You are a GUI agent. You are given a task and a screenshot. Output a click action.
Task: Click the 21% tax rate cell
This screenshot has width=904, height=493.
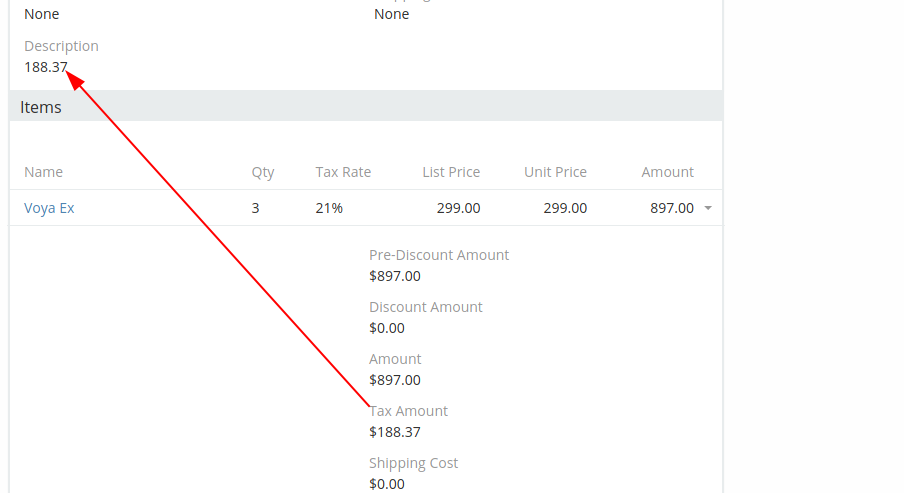[329, 208]
